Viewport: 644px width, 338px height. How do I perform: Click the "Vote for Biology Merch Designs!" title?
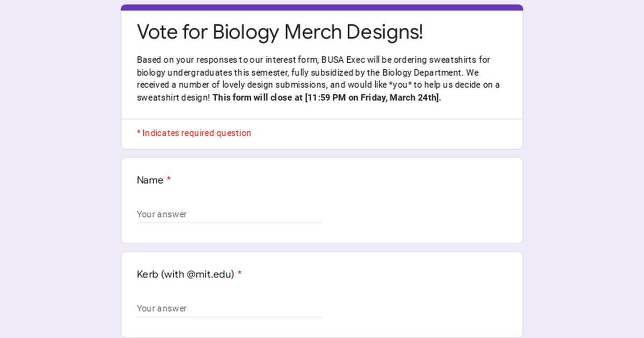[x=280, y=32]
